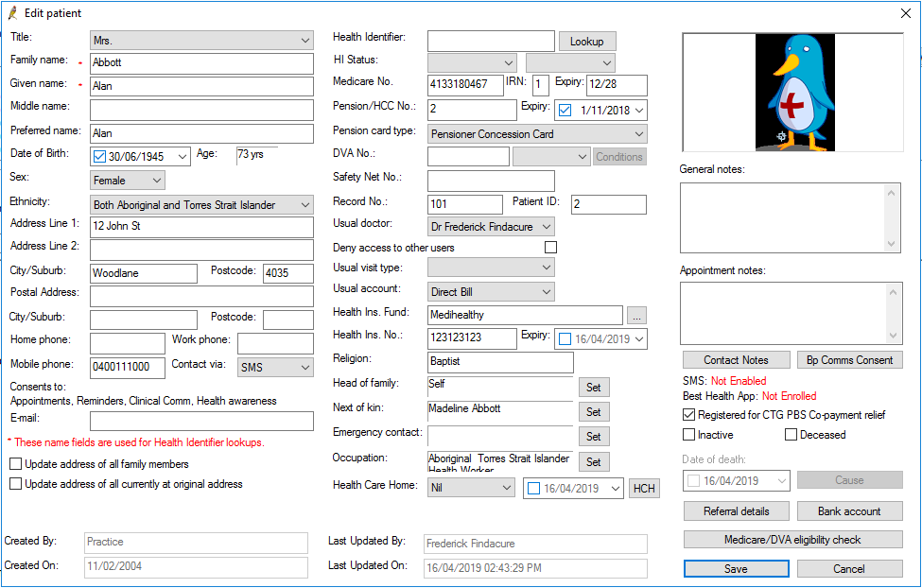Click Lookup next to Health Identifier
The width and height of the screenshot is (922, 588).
pyautogui.click(x=587, y=41)
